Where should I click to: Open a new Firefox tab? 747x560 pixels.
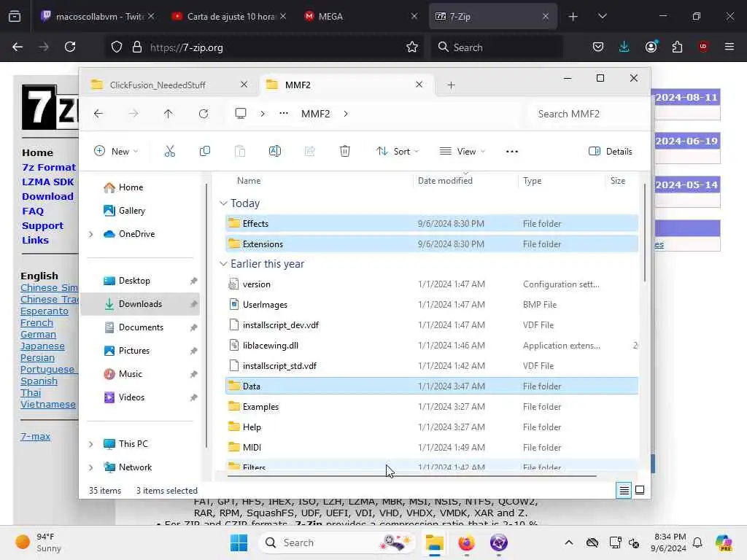pyautogui.click(x=573, y=17)
